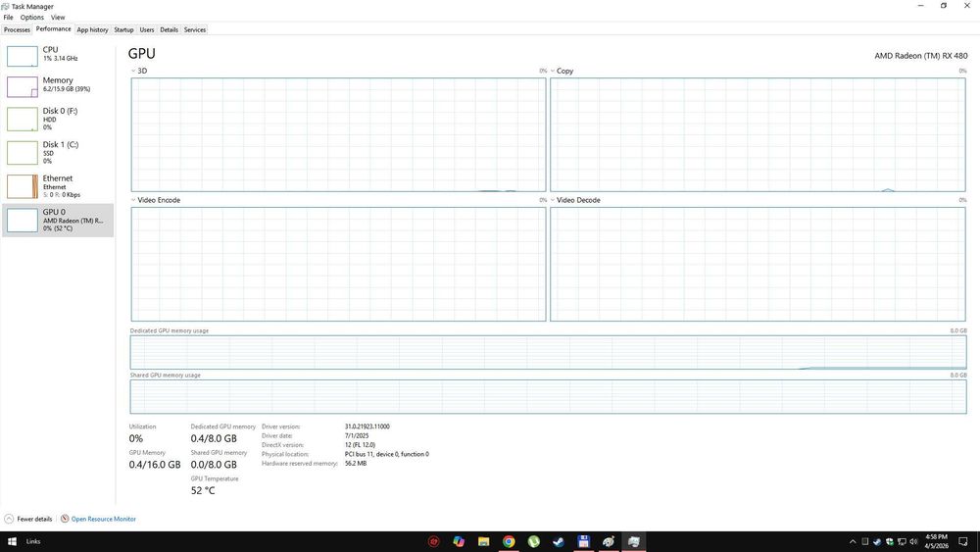Switch to the Services tab
980x552 pixels.
point(194,29)
